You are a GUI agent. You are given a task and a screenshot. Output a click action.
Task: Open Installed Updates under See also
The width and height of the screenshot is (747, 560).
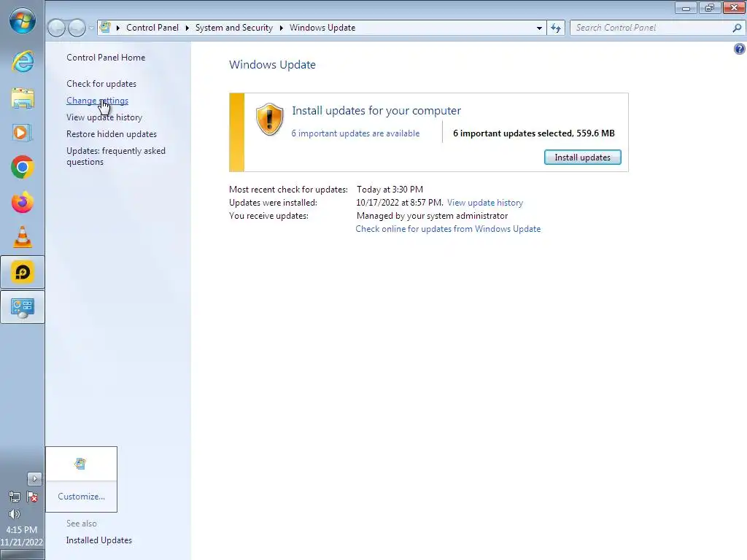pos(99,540)
